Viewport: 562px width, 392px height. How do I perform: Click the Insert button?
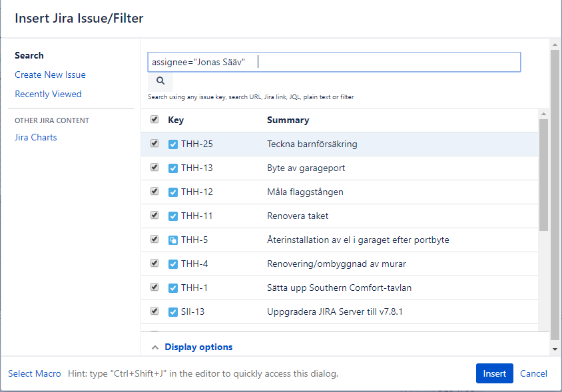tap(494, 373)
